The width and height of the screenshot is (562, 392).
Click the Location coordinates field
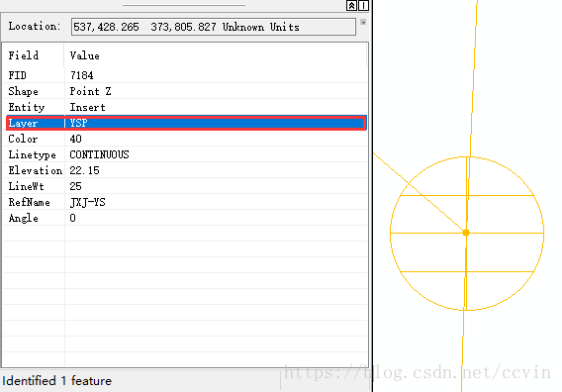(x=214, y=27)
